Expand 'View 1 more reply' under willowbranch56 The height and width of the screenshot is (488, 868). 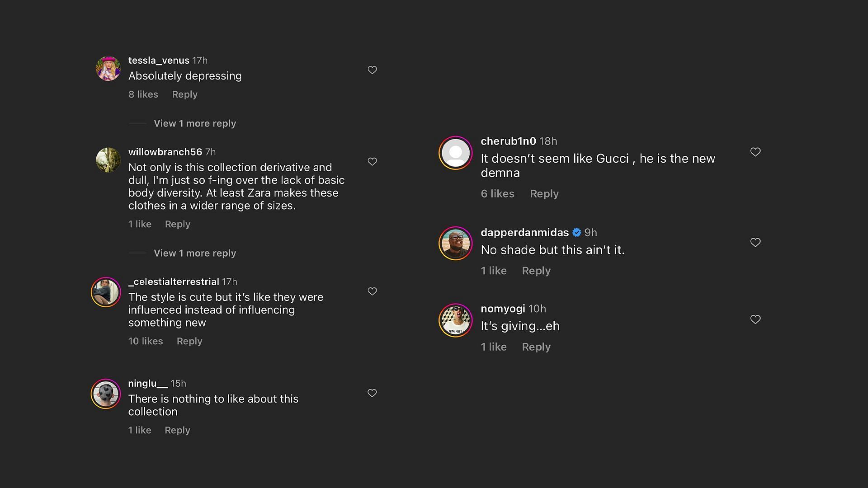pos(194,253)
